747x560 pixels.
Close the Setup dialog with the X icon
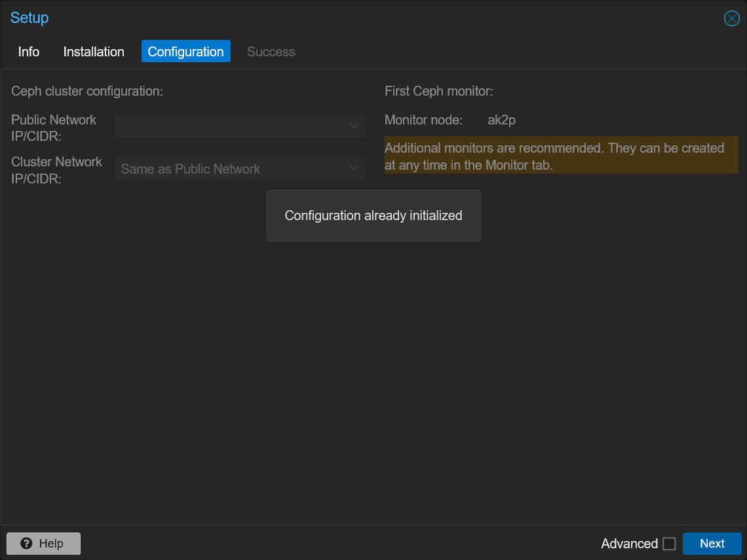(731, 18)
